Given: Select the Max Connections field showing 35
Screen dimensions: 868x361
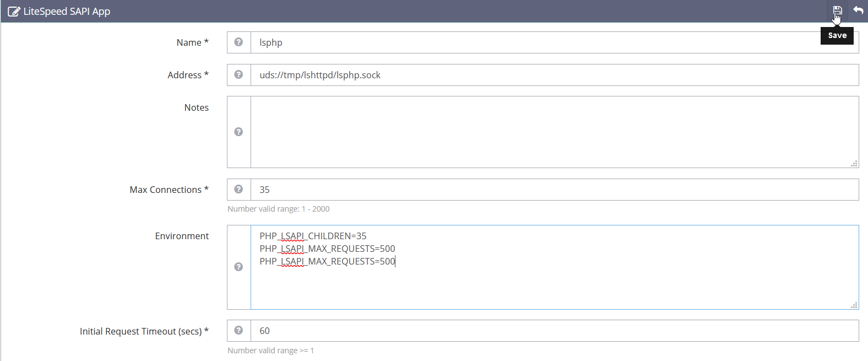Looking at the screenshot, I should pos(555,190).
